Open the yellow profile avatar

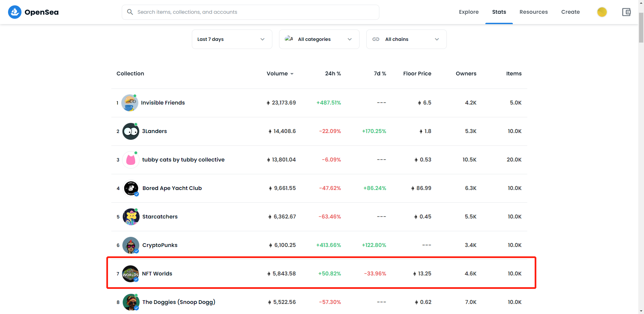602,12
